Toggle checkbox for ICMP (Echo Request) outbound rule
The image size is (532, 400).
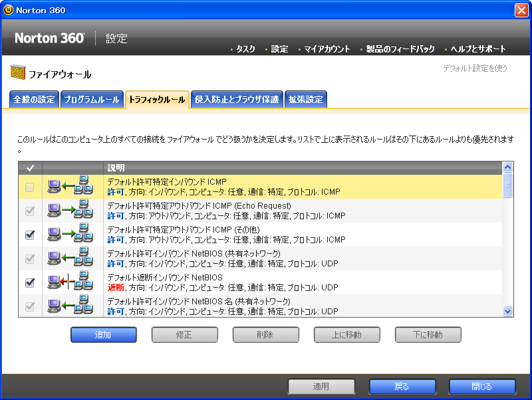[30, 211]
